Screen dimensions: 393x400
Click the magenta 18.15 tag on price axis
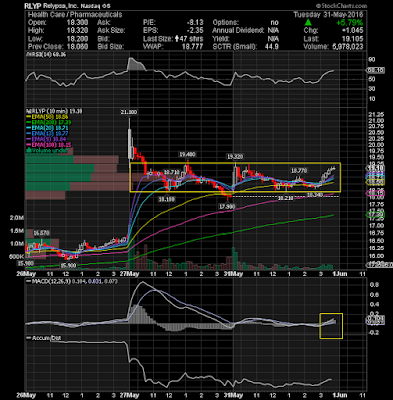tap(376, 193)
